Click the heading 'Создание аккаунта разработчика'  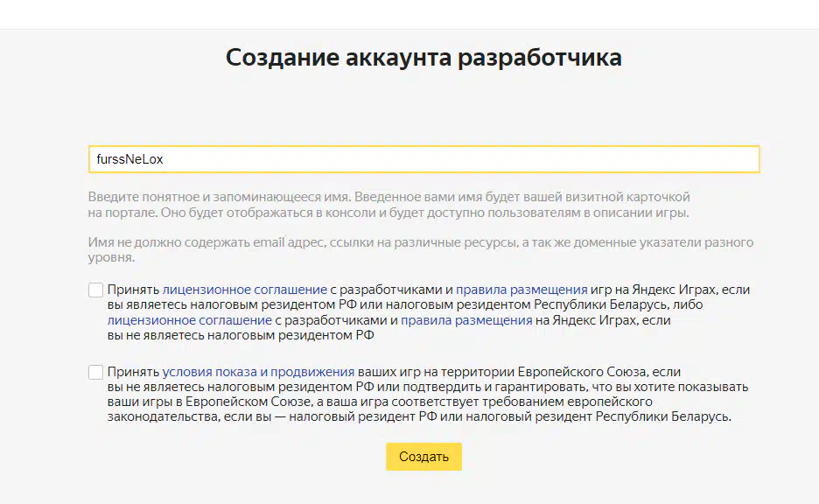(423, 58)
